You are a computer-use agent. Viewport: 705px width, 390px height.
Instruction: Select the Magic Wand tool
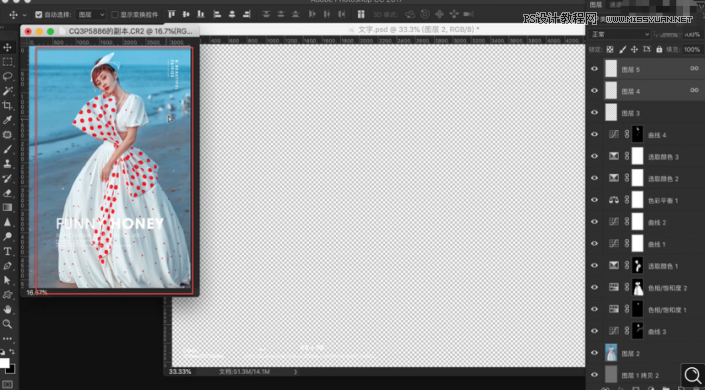pos(8,91)
